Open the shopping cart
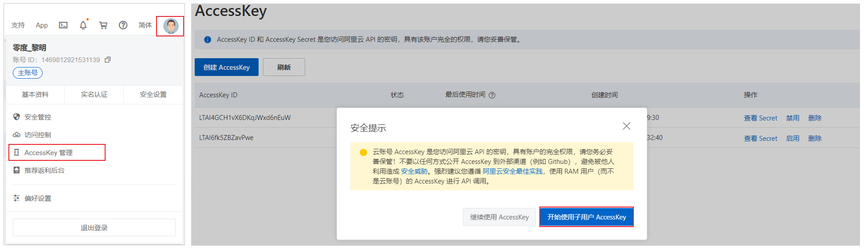 click(x=103, y=25)
